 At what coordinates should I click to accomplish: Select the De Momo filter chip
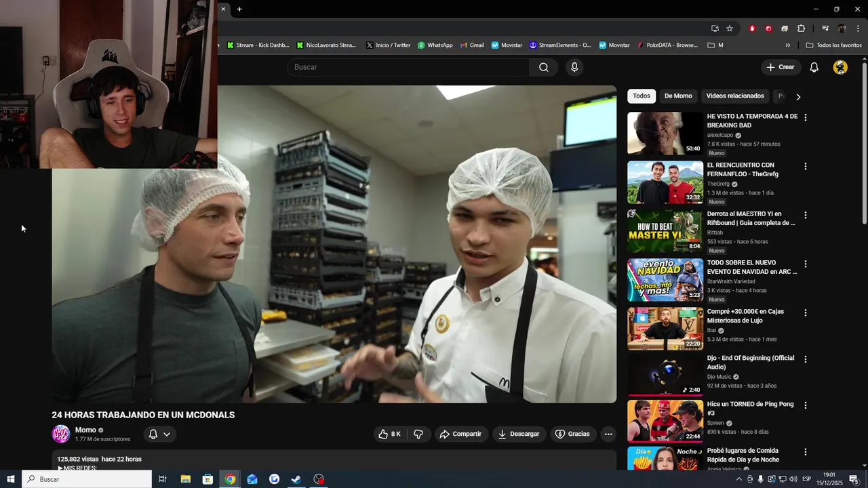click(x=678, y=96)
